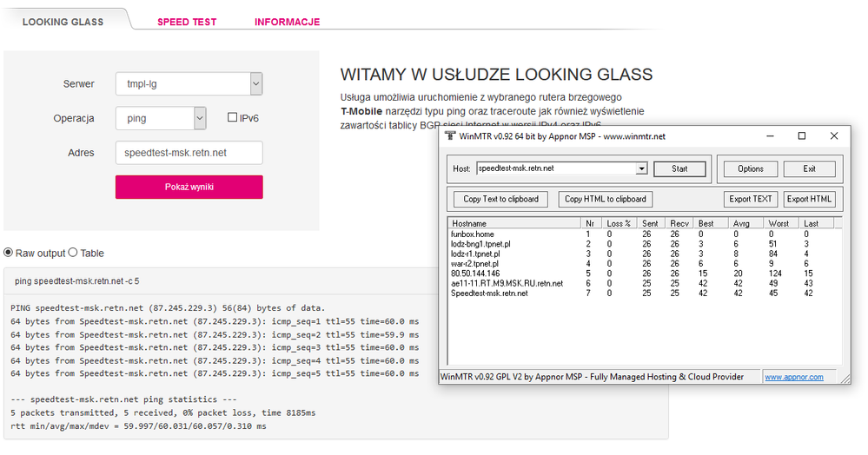The image size is (868, 455).
Task: Select the lodz-bng1.tpnet.pl row
Action: (480, 244)
